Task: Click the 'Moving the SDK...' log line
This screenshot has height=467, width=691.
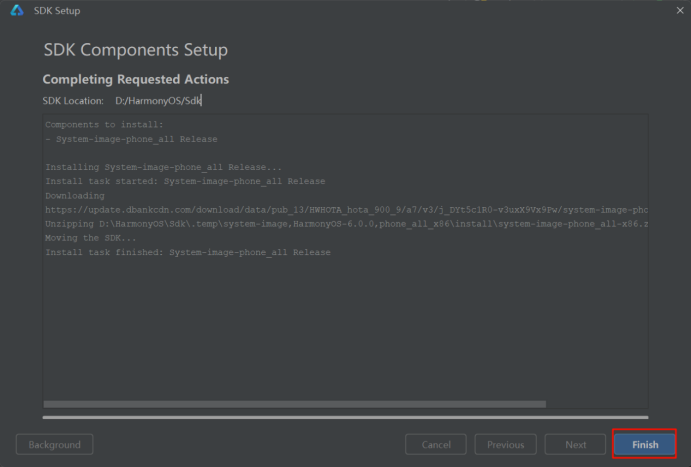Action: [x=91, y=238]
